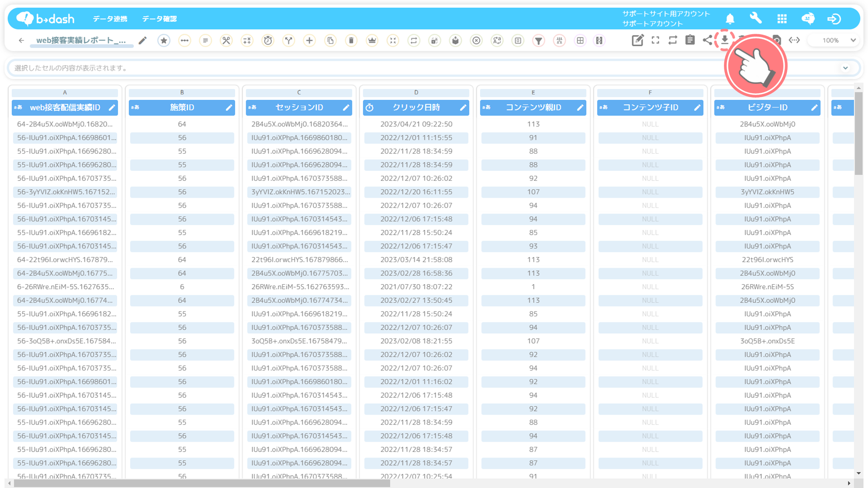This screenshot has width=868, height=488.
Task: Open the wrench settings icon
Action: coord(756,18)
